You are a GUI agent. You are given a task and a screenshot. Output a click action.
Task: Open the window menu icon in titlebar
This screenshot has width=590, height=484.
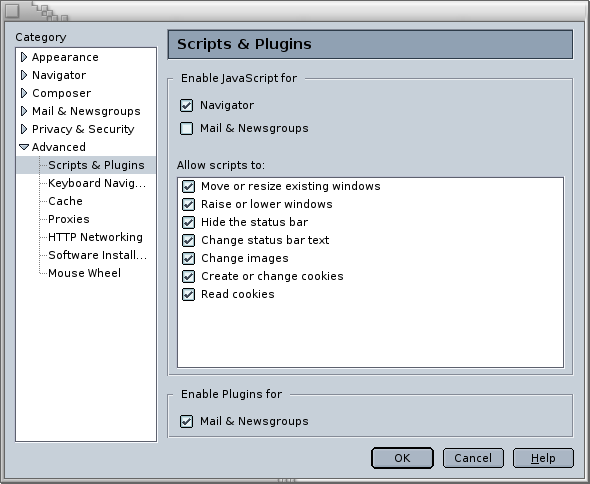(12, 11)
